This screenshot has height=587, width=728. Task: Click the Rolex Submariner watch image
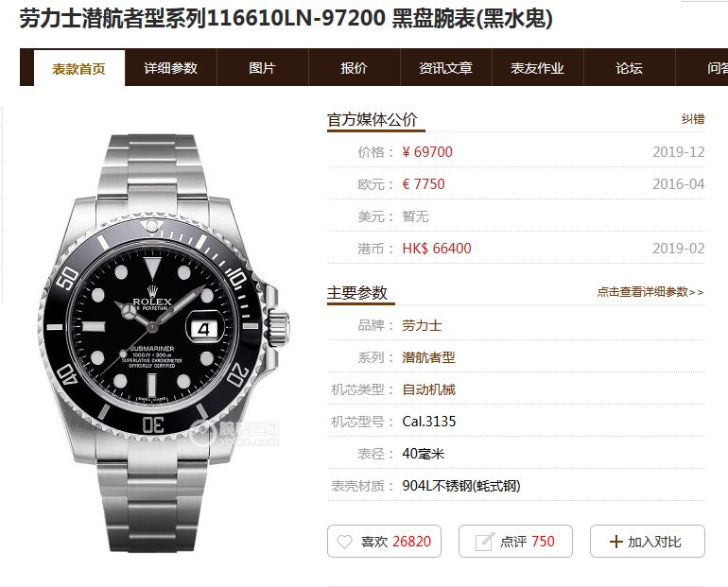(x=164, y=343)
